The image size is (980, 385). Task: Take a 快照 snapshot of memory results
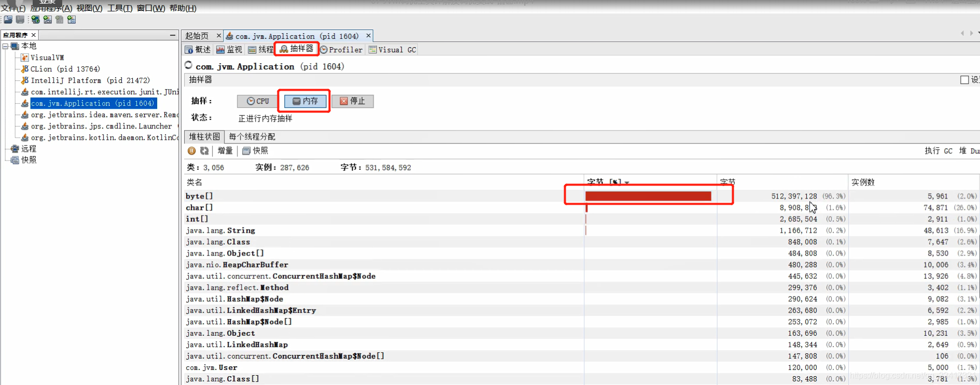255,151
